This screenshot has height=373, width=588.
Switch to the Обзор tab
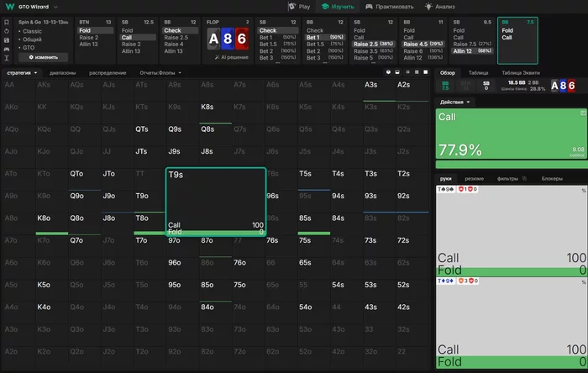click(448, 73)
